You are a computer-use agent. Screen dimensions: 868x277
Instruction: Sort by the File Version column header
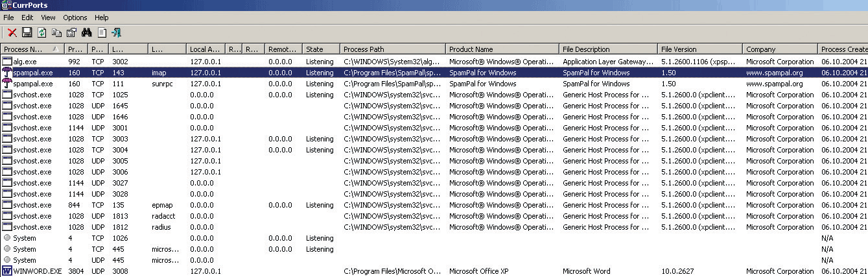700,49
